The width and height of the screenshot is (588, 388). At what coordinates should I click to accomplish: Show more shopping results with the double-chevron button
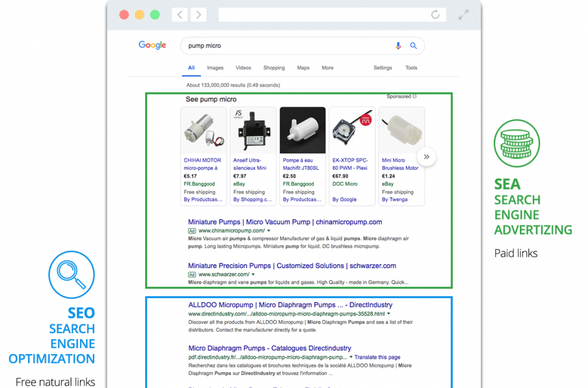pos(426,157)
